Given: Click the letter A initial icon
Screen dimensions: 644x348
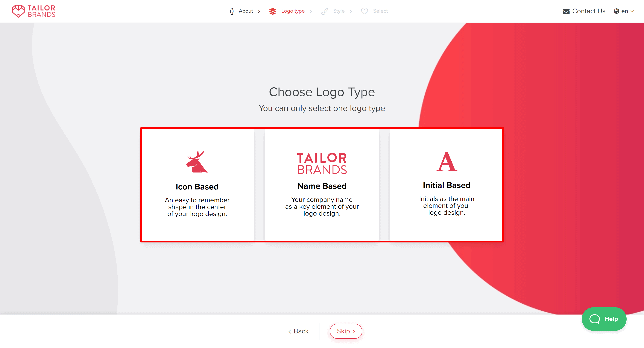Looking at the screenshot, I should [445, 162].
